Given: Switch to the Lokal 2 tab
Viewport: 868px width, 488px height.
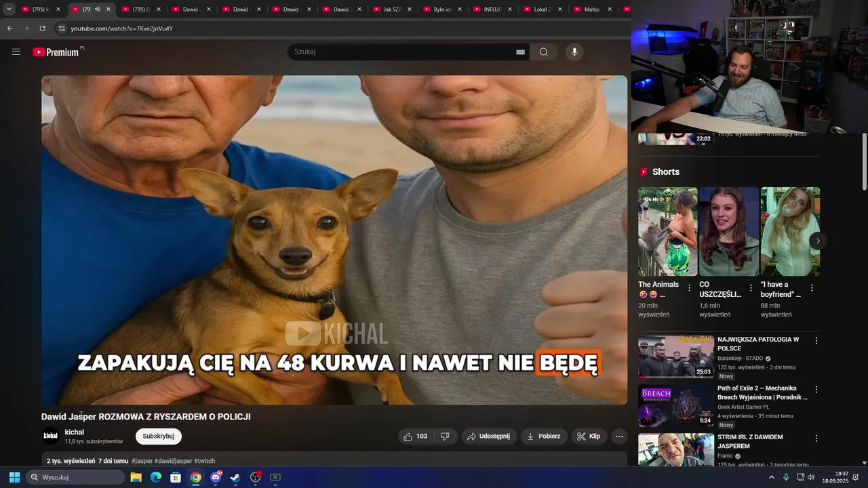Looking at the screenshot, I should pos(542,9).
